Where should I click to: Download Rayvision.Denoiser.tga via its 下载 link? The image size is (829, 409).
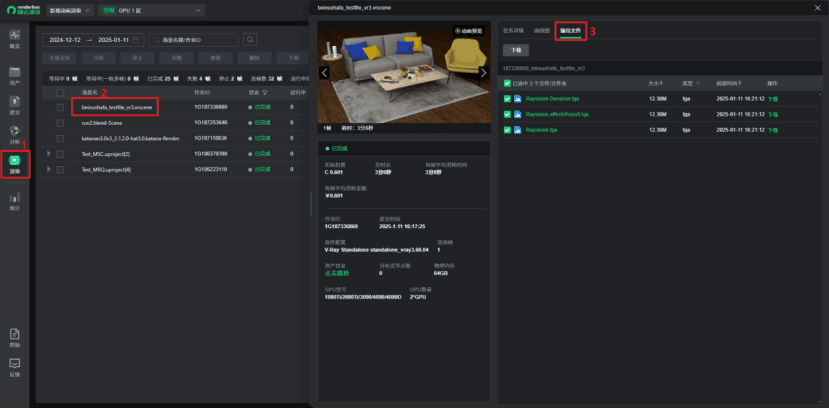coord(772,99)
